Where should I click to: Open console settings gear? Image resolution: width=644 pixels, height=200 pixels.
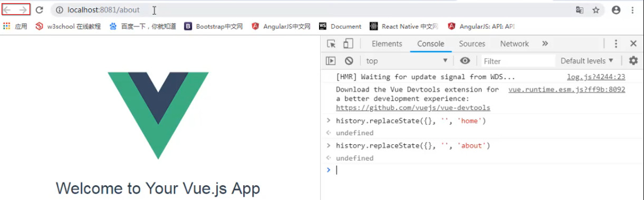coord(633,61)
